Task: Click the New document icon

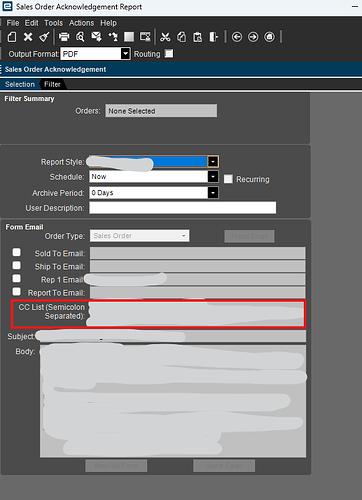Action: (x=12, y=37)
